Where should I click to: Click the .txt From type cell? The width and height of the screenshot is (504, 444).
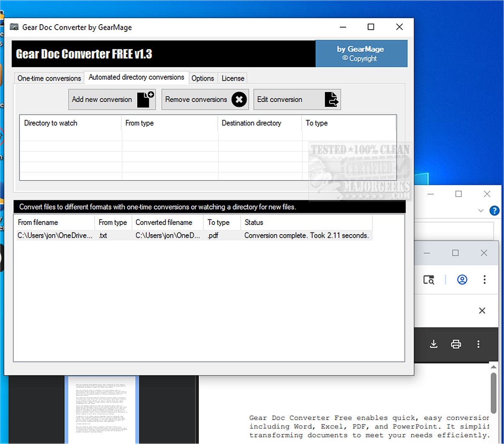[103, 235]
